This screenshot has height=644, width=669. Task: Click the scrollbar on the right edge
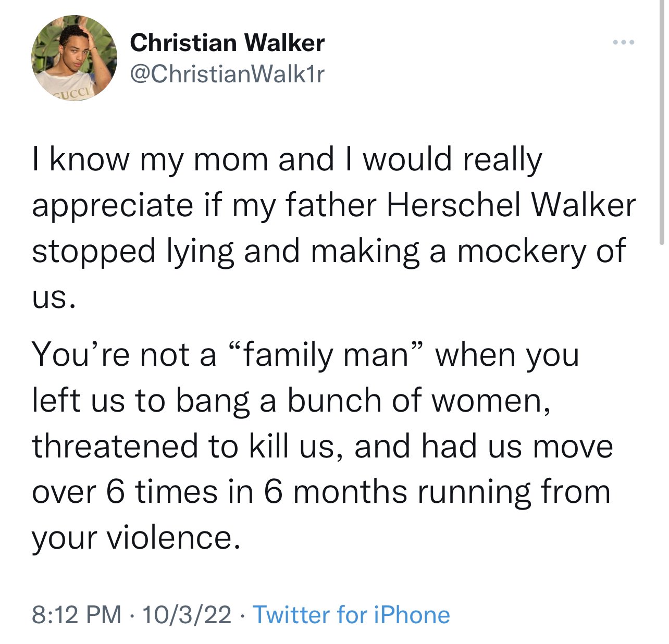661,119
